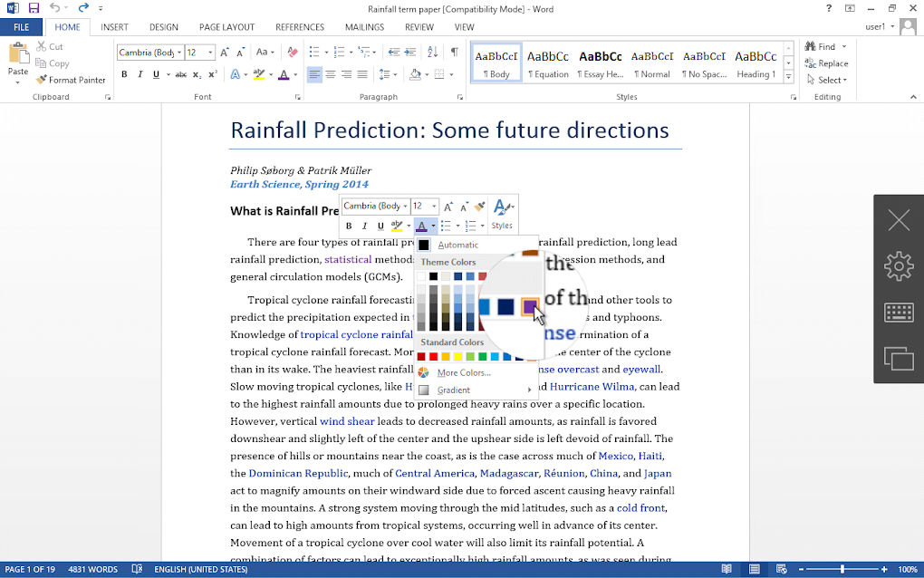The image size is (924, 578).
Task: Toggle Bold on the mini toolbar
Action: (349, 226)
